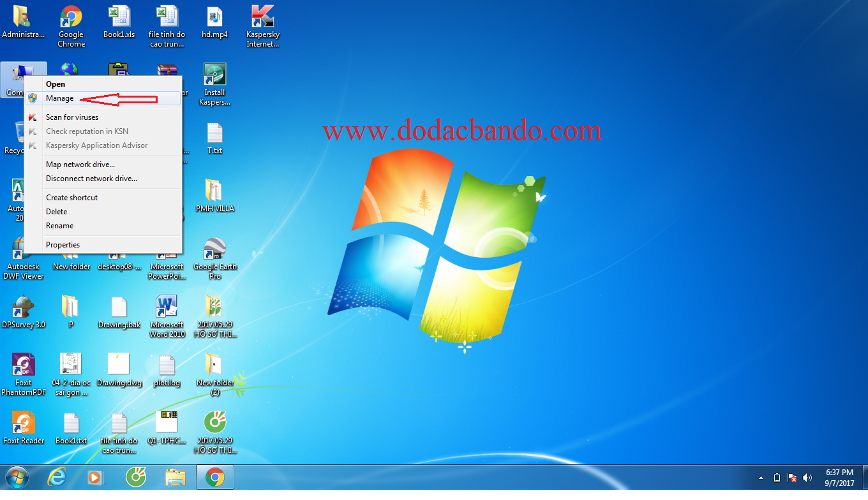Open Coc Coc browser from taskbar
The height and width of the screenshot is (500, 868).
click(x=135, y=477)
